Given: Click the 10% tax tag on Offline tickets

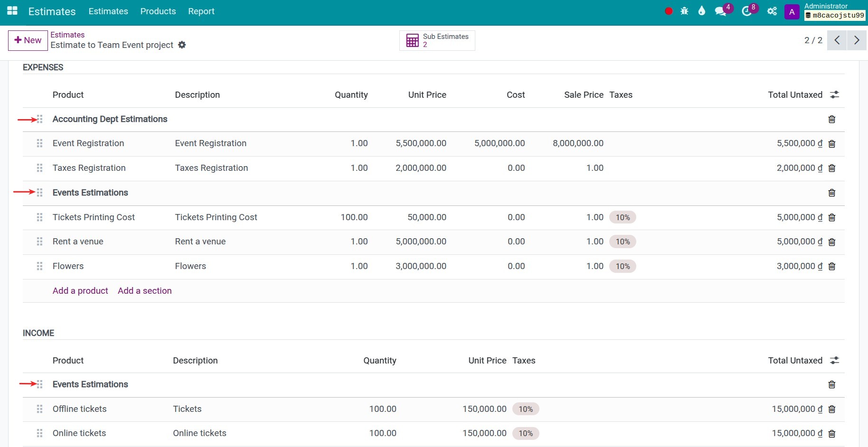Looking at the screenshot, I should (x=526, y=409).
